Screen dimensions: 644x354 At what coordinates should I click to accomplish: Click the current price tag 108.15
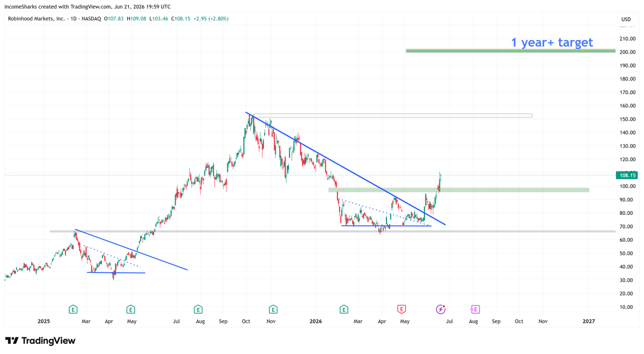click(627, 175)
